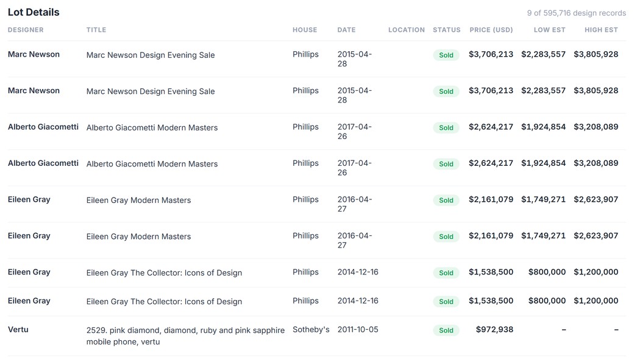This screenshot has width=634, height=364.
Task: Sort by the LOCATION column header
Action: pyautogui.click(x=407, y=30)
